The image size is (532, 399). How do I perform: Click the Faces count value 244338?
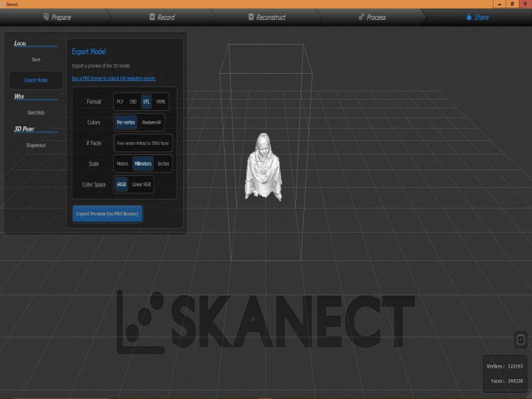click(x=515, y=381)
